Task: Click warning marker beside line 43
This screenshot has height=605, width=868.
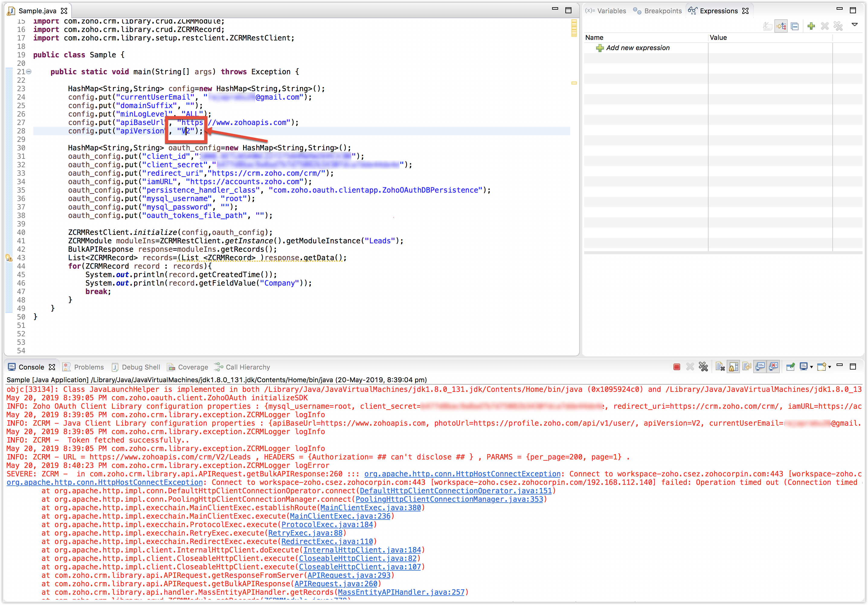Action: tap(9, 258)
